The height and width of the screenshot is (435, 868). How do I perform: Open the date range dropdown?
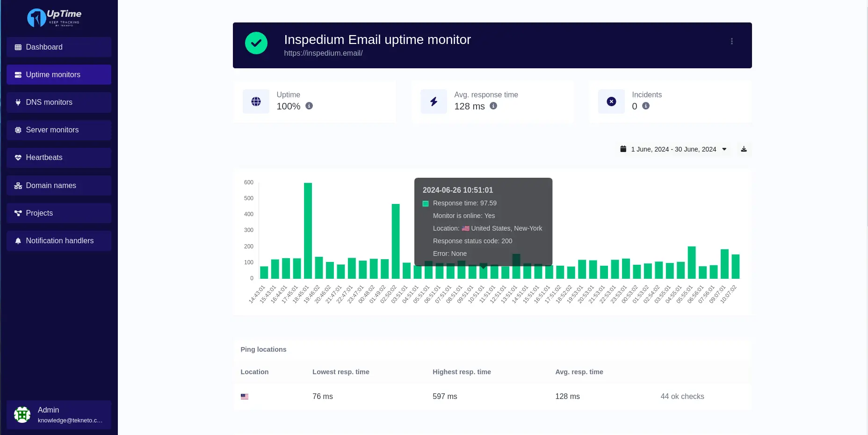point(724,149)
